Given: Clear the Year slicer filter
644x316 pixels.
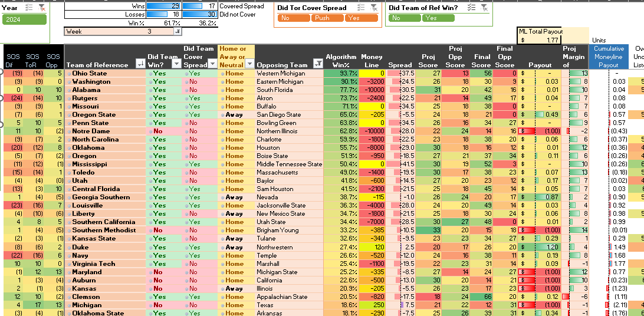Looking at the screenshot, I should point(41,8).
